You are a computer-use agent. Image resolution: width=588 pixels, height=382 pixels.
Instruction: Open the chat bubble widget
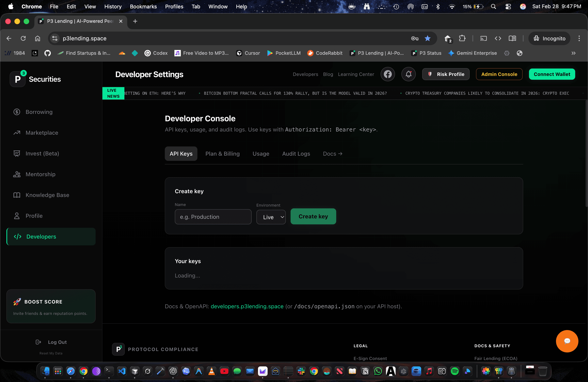567,341
